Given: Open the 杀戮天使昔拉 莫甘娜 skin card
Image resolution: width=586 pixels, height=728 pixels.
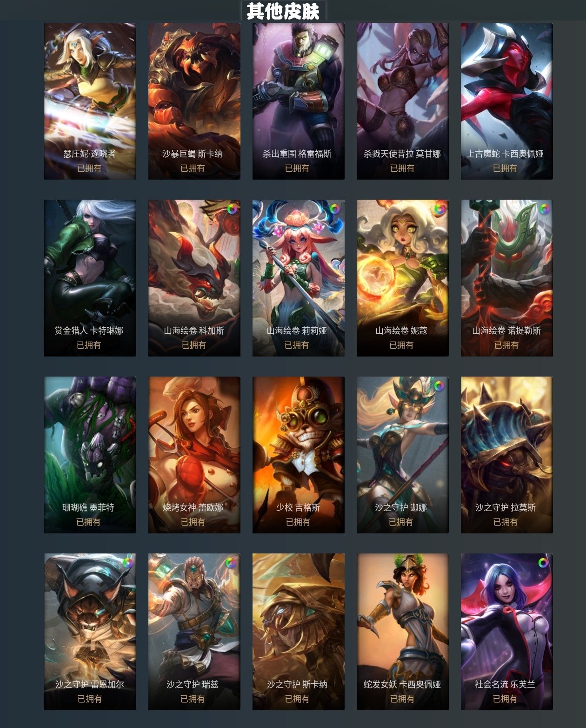Looking at the screenshot, I should [403, 101].
